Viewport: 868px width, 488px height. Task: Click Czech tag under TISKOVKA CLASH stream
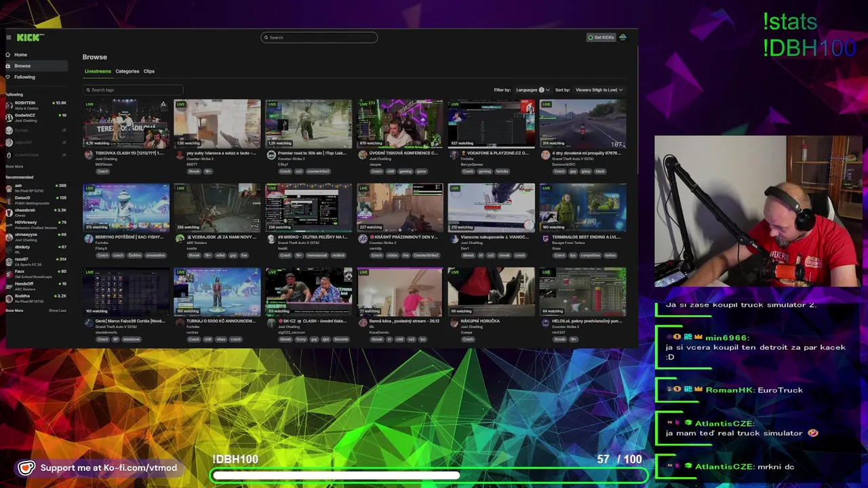coord(102,171)
